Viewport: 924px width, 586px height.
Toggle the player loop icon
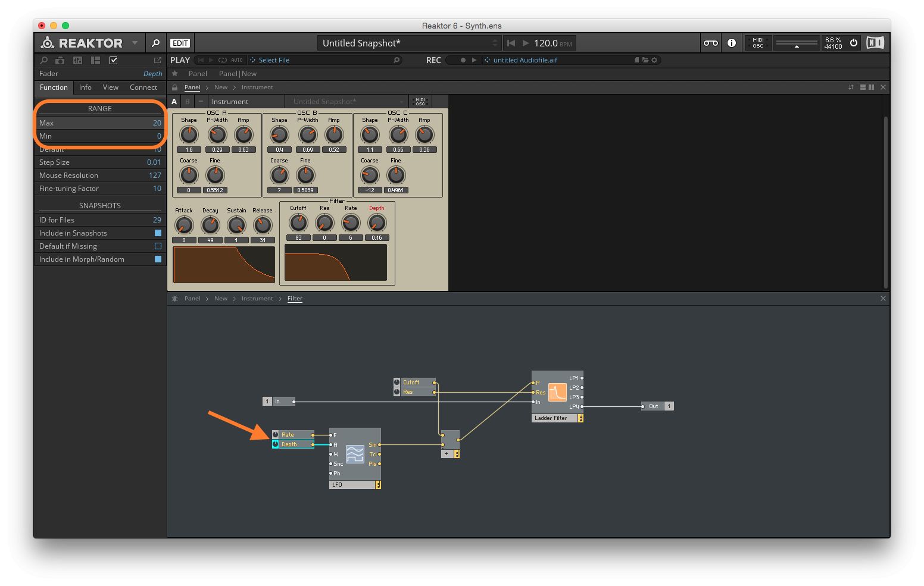(223, 60)
